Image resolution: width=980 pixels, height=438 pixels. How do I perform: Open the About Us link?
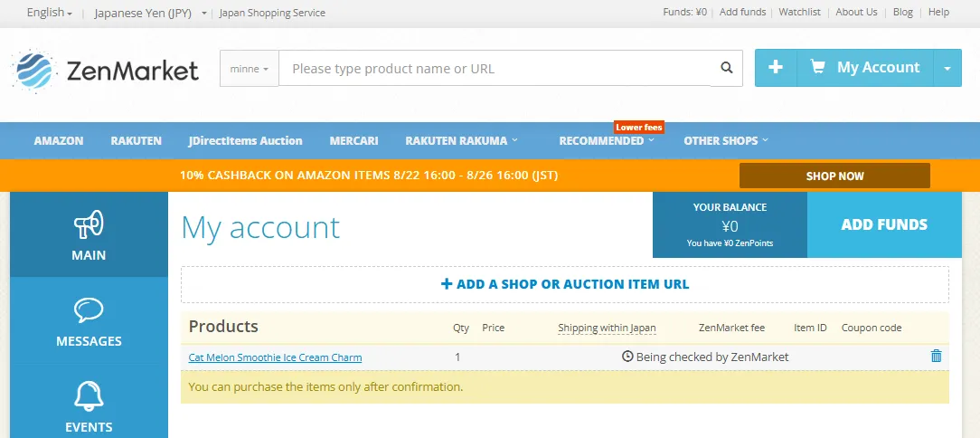click(x=856, y=12)
